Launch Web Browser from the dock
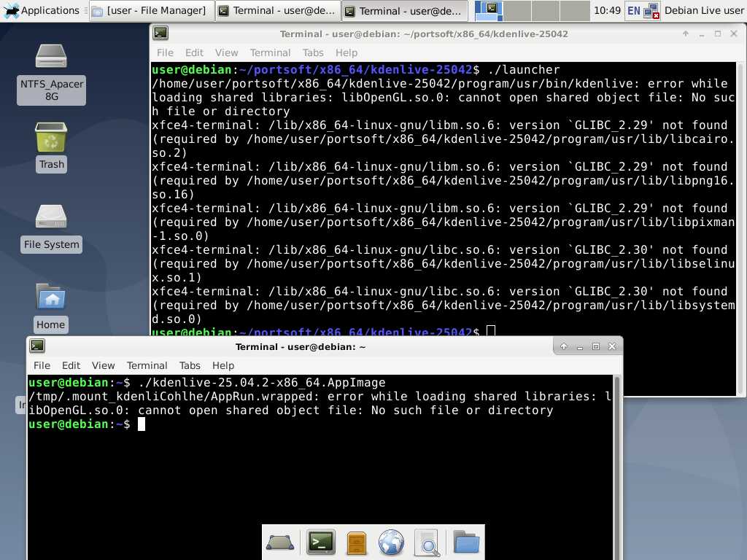This screenshot has width=747, height=560. point(391,542)
